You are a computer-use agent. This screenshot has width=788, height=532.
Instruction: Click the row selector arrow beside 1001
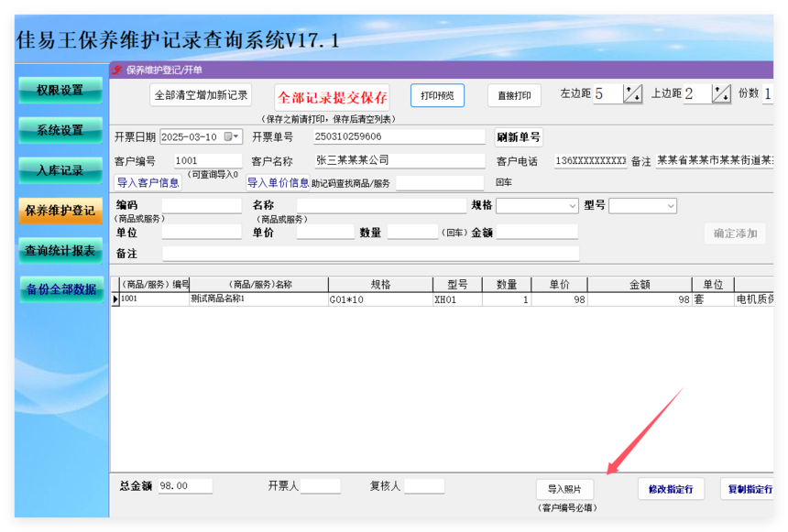[115, 299]
